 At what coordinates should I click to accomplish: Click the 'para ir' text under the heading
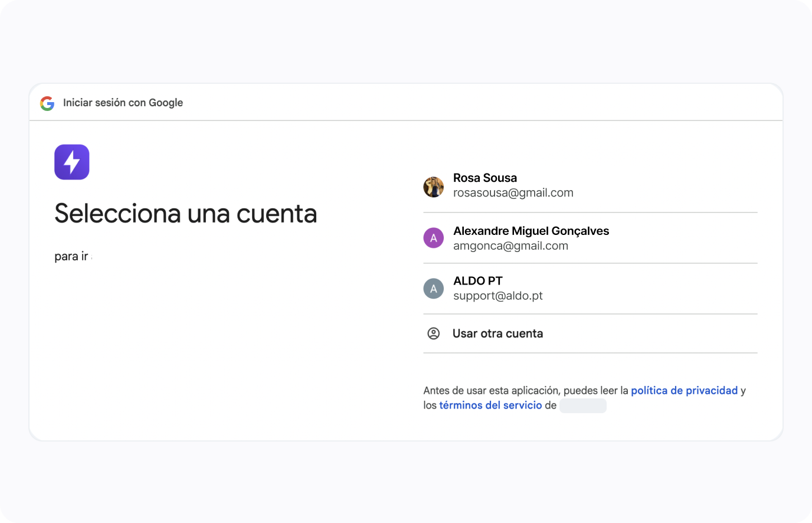coord(71,256)
